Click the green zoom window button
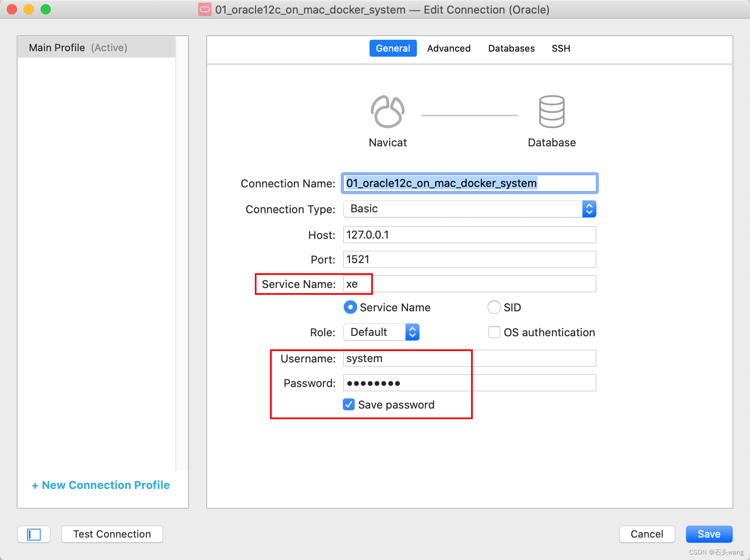This screenshot has width=750, height=560. click(46, 9)
